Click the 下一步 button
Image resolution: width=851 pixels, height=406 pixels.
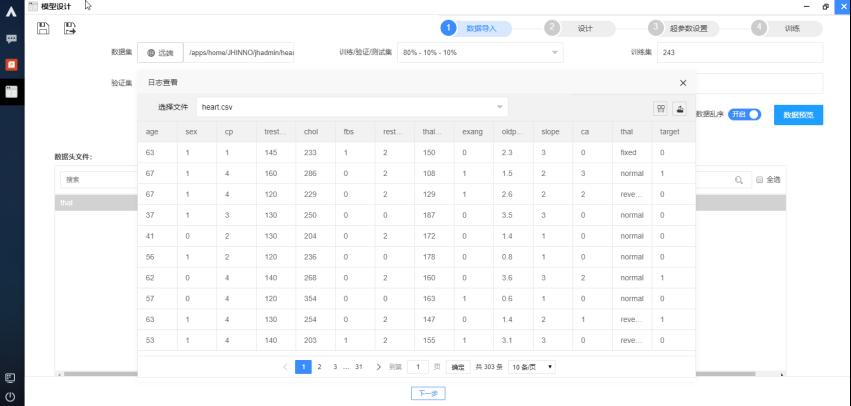(427, 393)
